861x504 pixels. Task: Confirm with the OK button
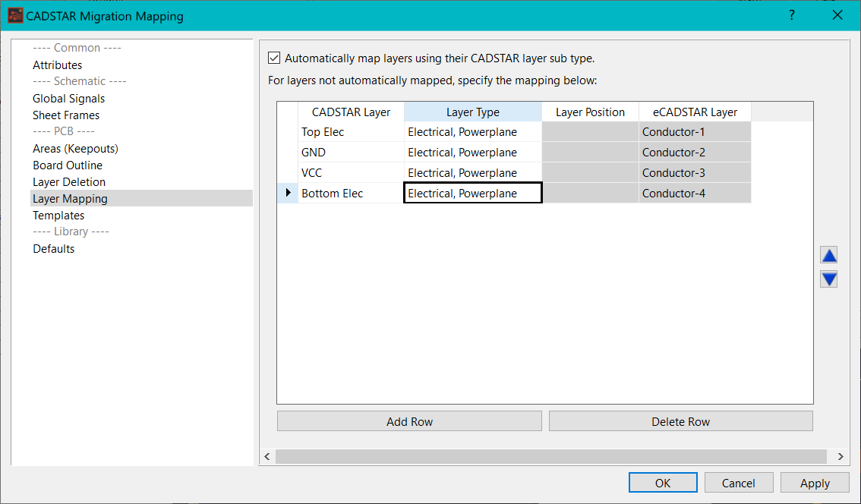click(663, 483)
